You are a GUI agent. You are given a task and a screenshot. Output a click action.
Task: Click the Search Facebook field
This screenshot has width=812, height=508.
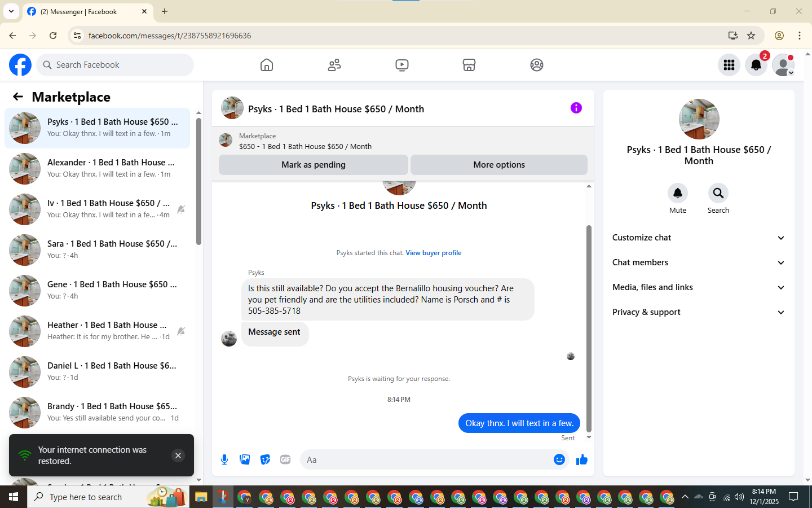pyautogui.click(x=115, y=65)
